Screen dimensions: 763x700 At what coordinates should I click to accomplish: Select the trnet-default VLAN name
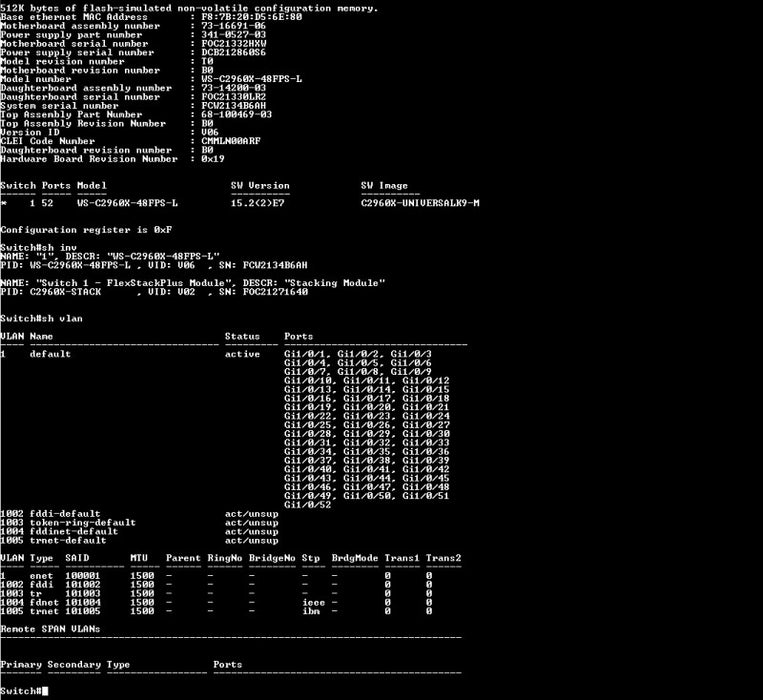(x=68, y=540)
